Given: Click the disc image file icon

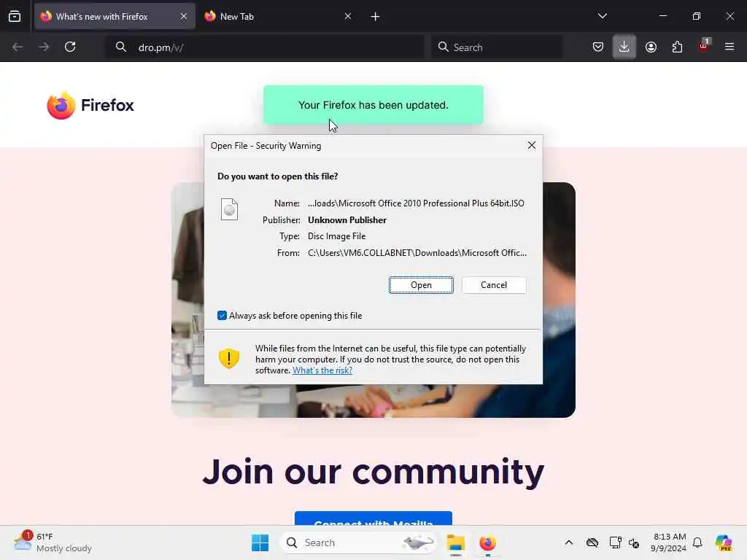Looking at the screenshot, I should point(229,209).
